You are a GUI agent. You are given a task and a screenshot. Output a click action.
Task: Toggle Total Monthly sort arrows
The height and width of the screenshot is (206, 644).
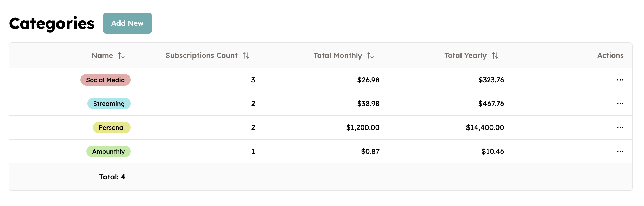370,55
